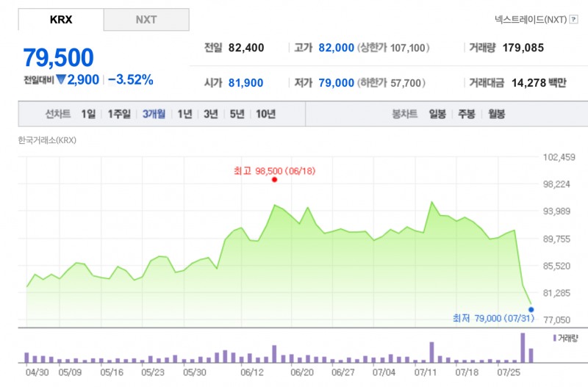Click the blue 최저 79,000 low dot
Viewport: 588px width, 387px height.
(531, 309)
